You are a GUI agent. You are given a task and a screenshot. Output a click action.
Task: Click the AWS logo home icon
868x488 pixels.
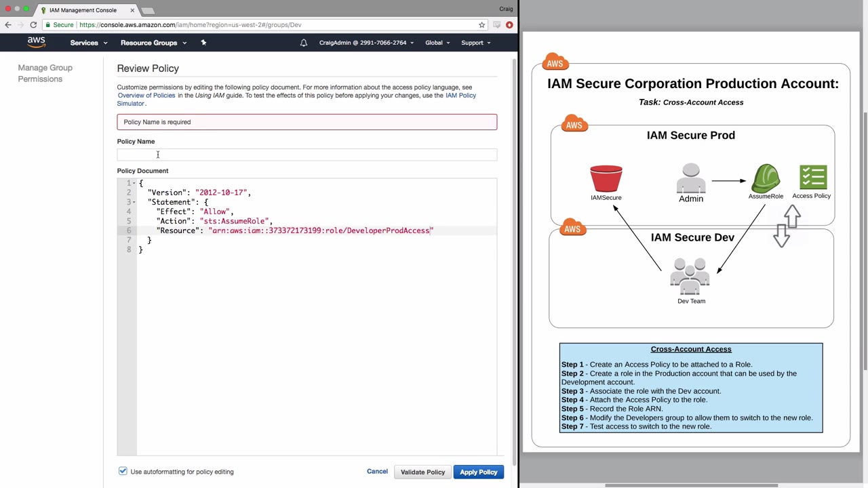click(x=36, y=42)
